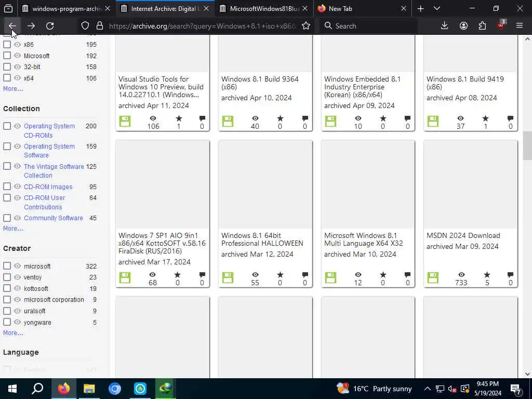Open File Explorer from the taskbar

point(89,389)
